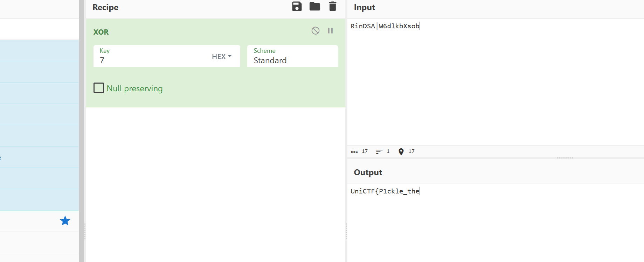Image resolution: width=644 pixels, height=262 pixels.
Task: Click the character count icon in input status bar
Action: [x=354, y=151]
